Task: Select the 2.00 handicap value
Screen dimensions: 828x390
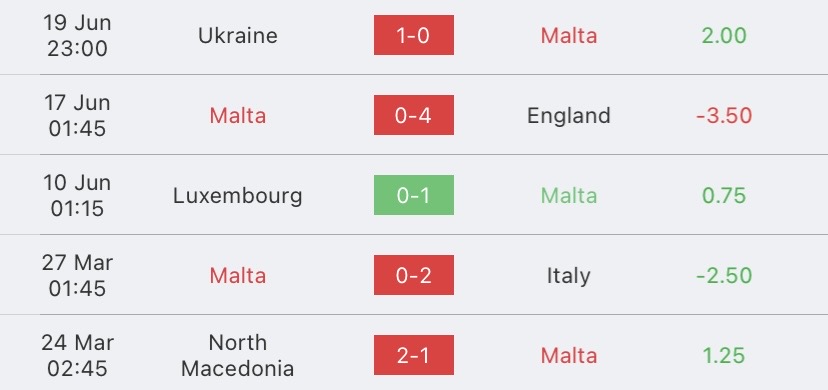Action: tap(724, 35)
